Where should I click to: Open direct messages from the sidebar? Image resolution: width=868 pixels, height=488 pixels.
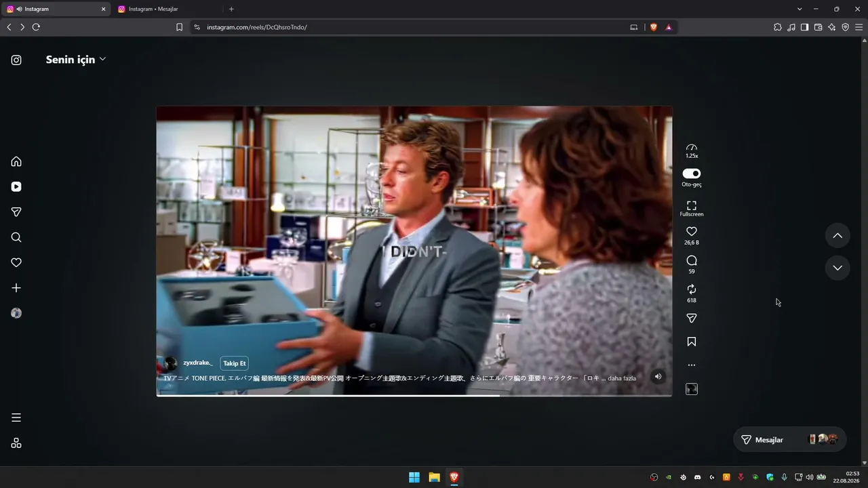pyautogui.click(x=16, y=212)
